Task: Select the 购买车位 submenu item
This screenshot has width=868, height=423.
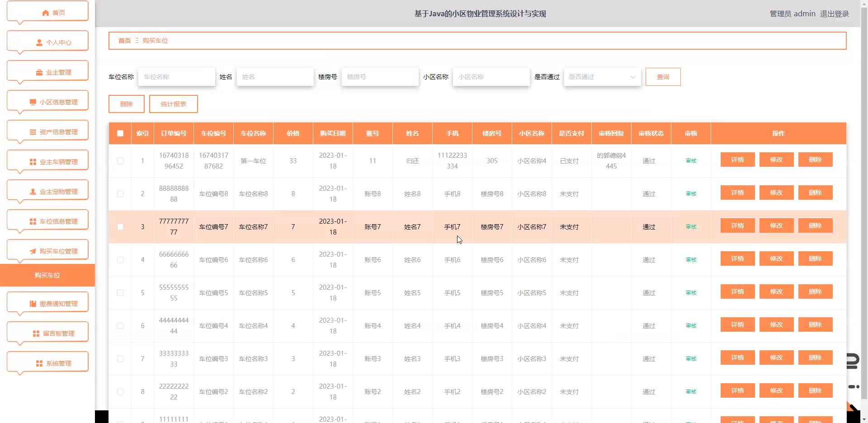Action: [x=47, y=275]
